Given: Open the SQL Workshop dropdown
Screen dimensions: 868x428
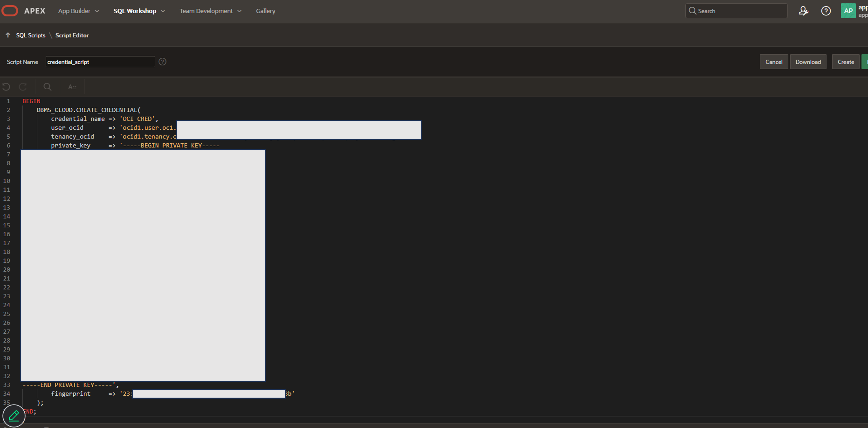Looking at the screenshot, I should pyautogui.click(x=139, y=11).
